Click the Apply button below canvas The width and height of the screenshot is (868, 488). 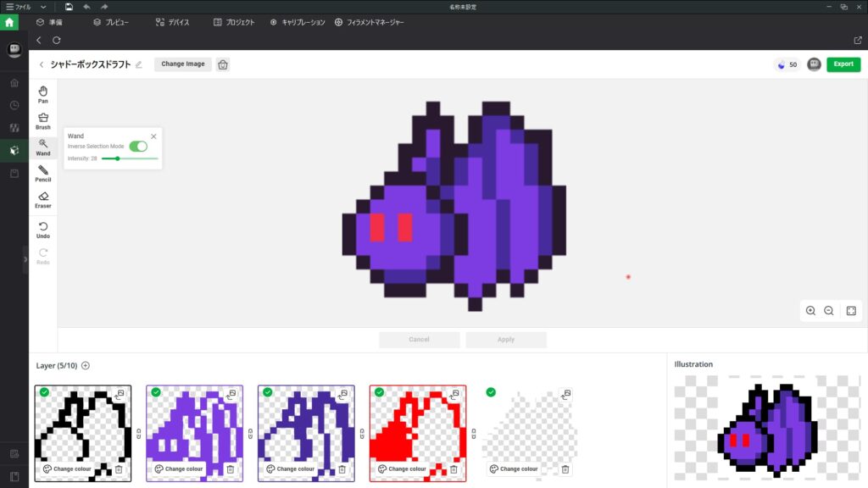506,340
